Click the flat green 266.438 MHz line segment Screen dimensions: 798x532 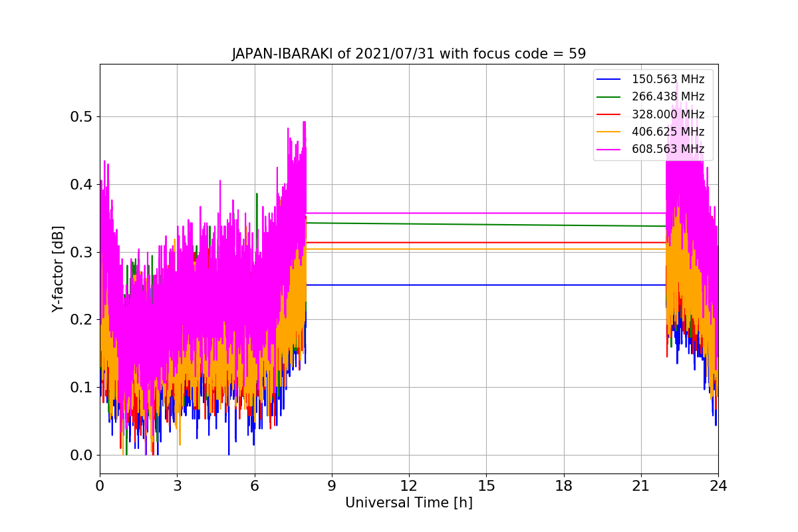point(486,225)
